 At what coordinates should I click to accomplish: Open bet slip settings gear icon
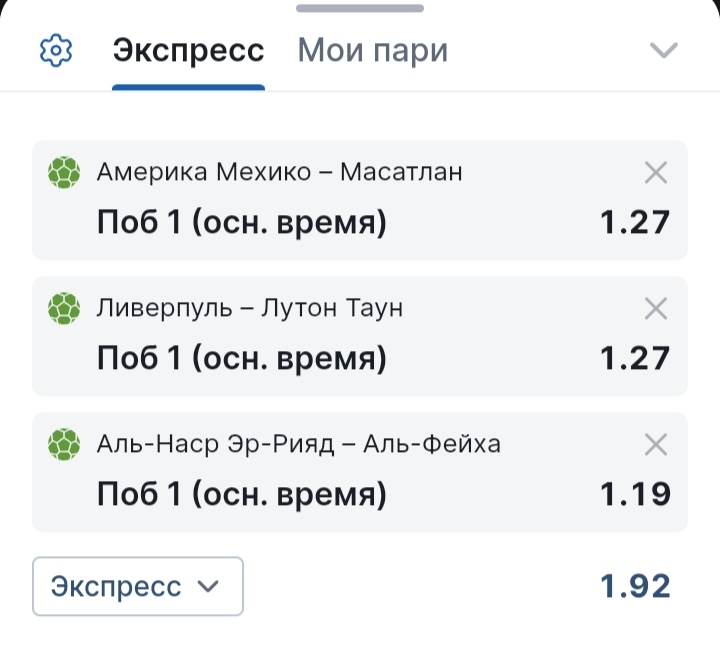coord(56,50)
